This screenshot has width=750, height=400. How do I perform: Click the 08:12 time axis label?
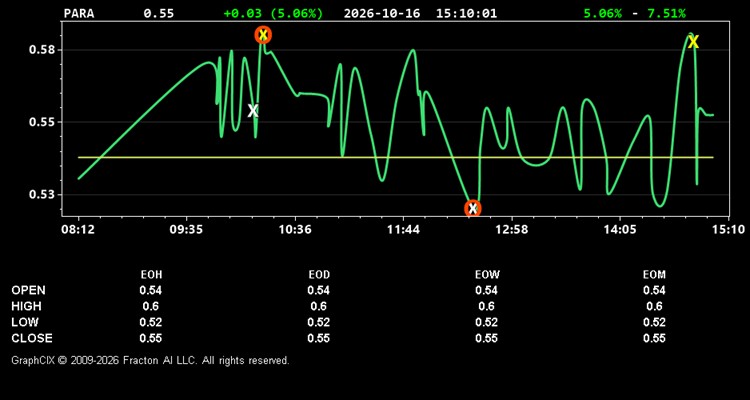point(77,230)
